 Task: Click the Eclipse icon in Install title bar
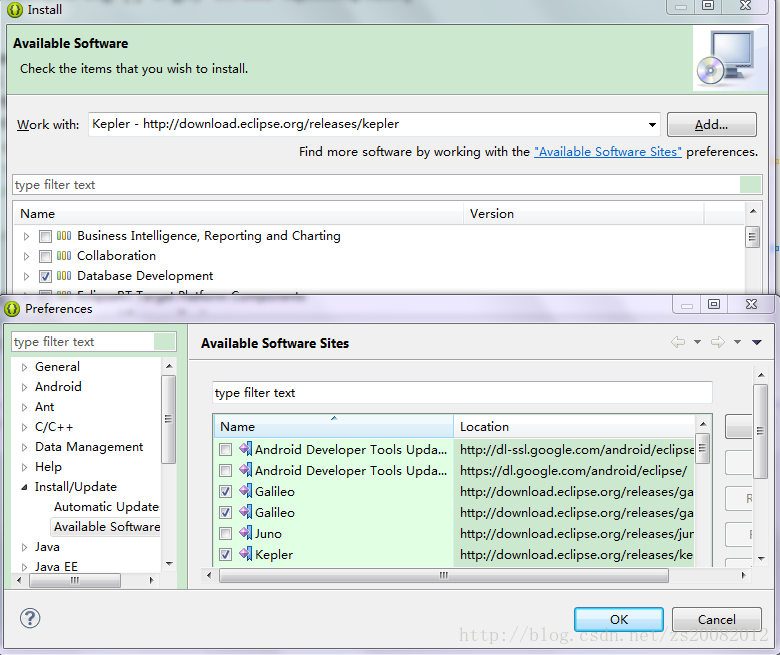point(15,9)
